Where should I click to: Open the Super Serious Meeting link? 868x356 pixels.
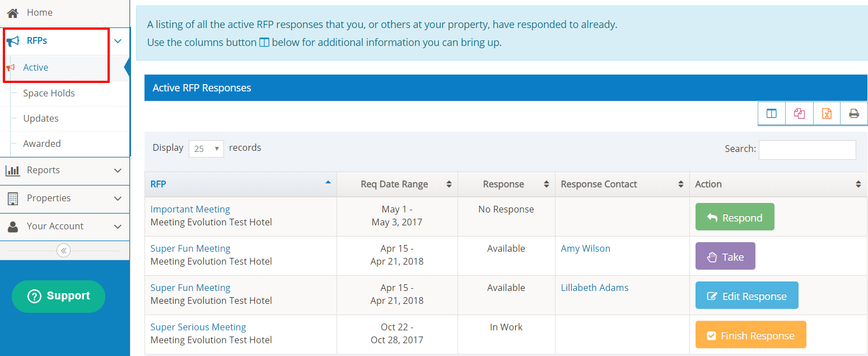point(198,326)
